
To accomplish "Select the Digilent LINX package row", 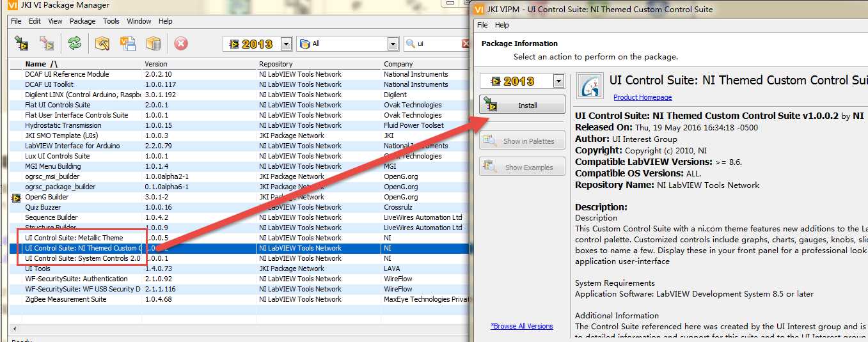I will (239, 95).
